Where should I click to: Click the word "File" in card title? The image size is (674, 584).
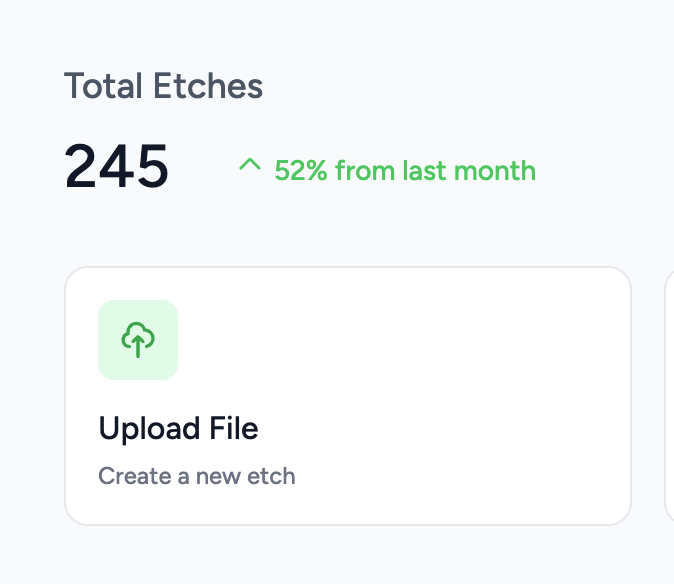pos(234,429)
